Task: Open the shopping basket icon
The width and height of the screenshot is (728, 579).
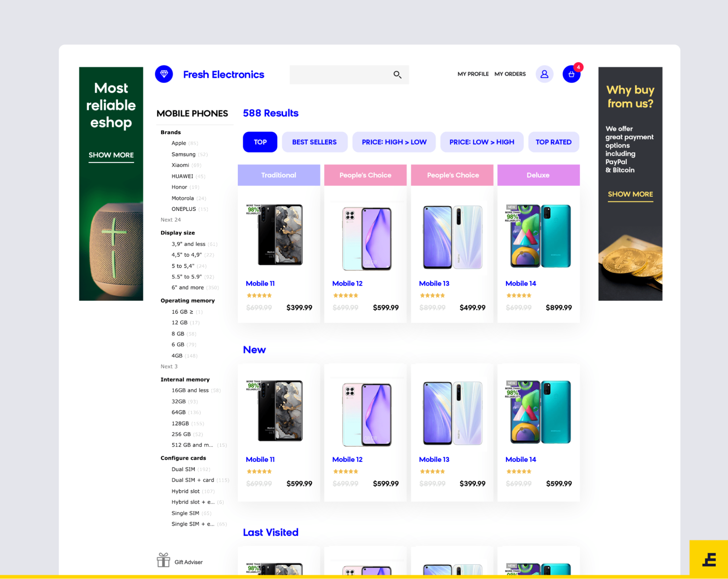Action: (571, 74)
